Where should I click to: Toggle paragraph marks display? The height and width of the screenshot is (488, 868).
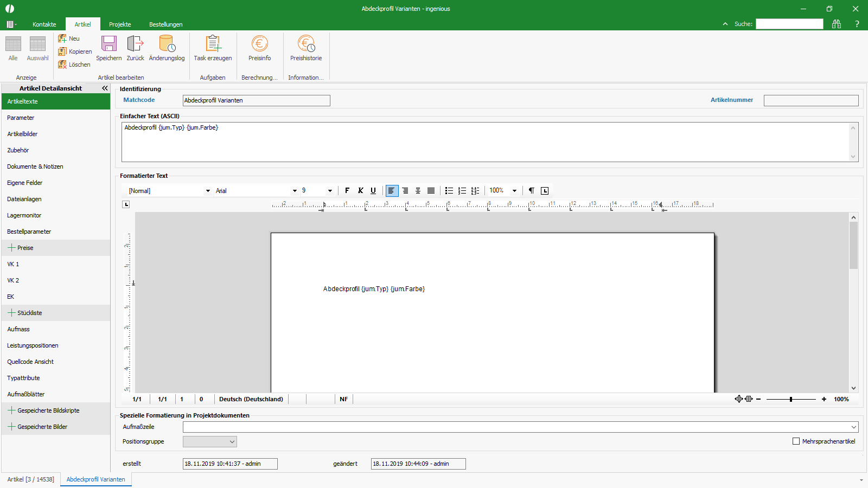532,190
